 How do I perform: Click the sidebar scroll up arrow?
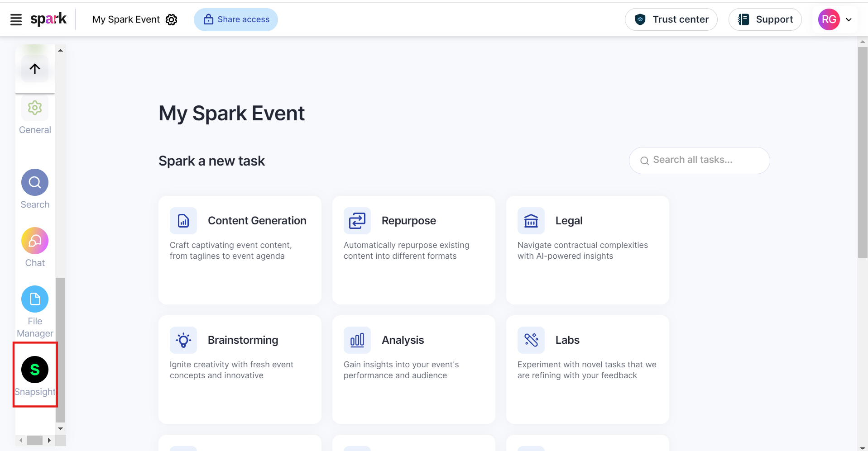click(x=60, y=50)
